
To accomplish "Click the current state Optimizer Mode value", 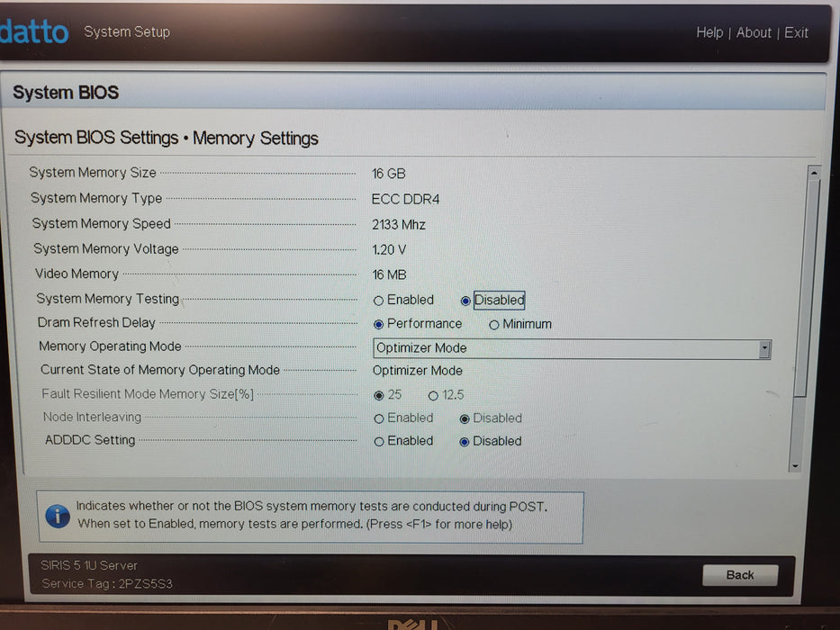I will pyautogui.click(x=418, y=371).
